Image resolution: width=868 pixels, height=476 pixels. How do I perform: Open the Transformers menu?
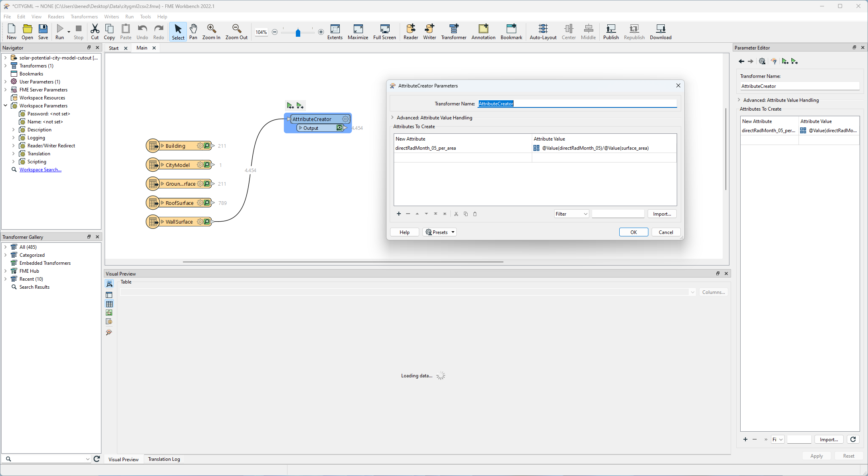click(x=84, y=17)
